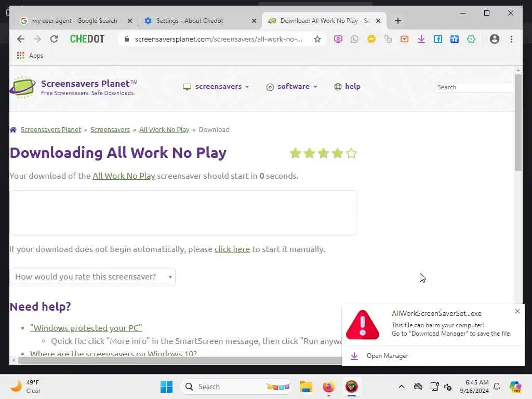
Task: Click the CHEDOT logo button
Action: click(87, 39)
